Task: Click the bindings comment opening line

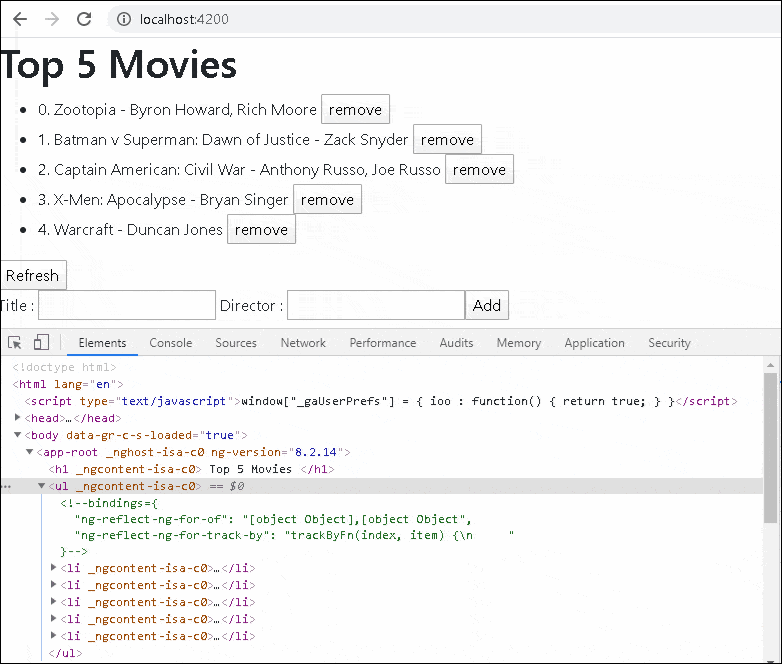Action: pos(109,503)
